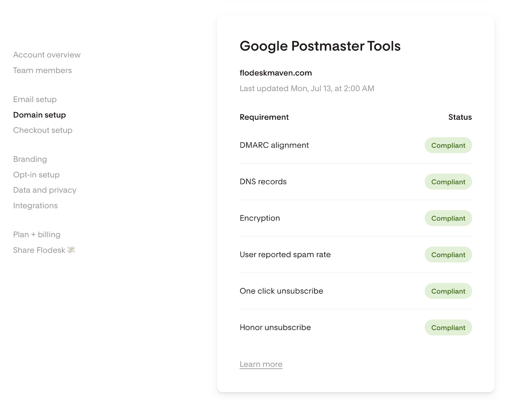
Task: Click the Requirement column header
Action: (264, 117)
